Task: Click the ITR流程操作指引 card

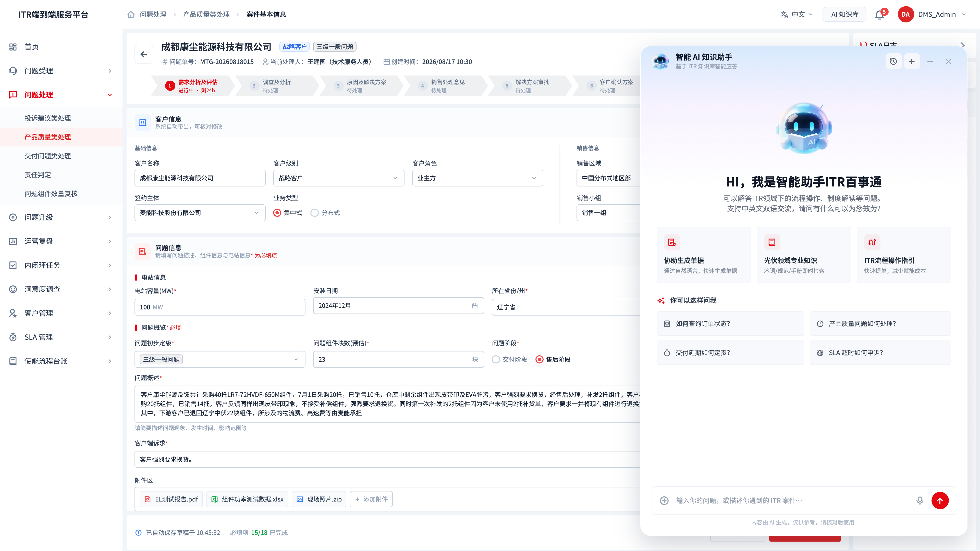Action: tap(903, 255)
